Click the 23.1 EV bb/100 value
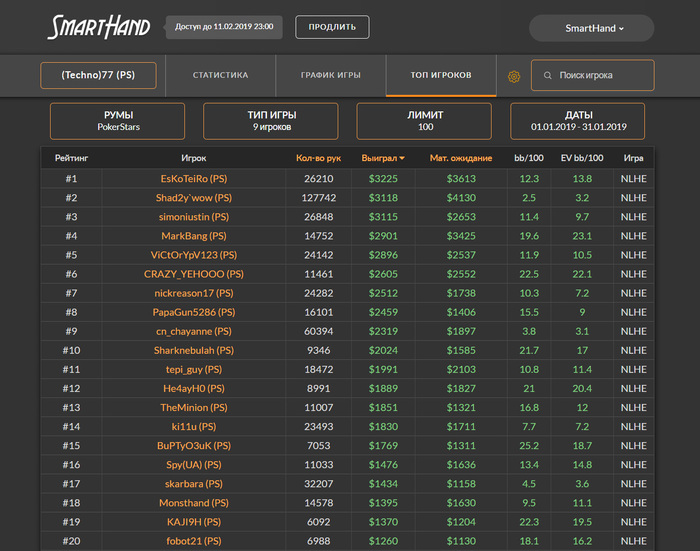Image resolution: width=700 pixels, height=551 pixels. tap(582, 236)
